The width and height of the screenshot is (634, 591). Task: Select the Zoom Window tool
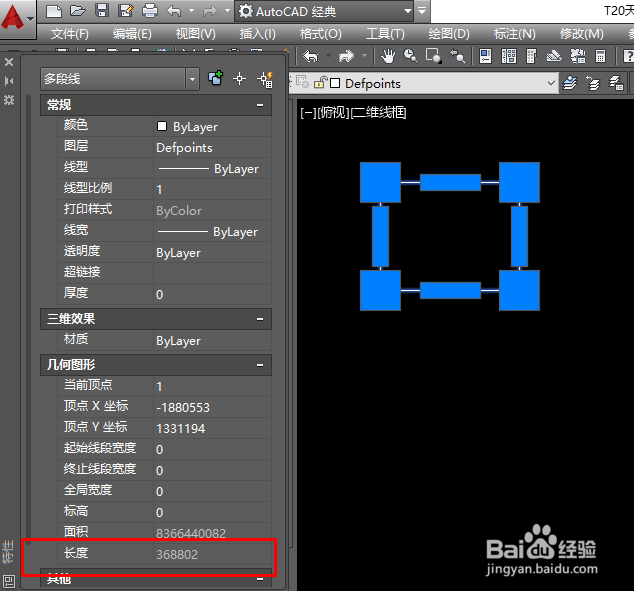click(434, 56)
